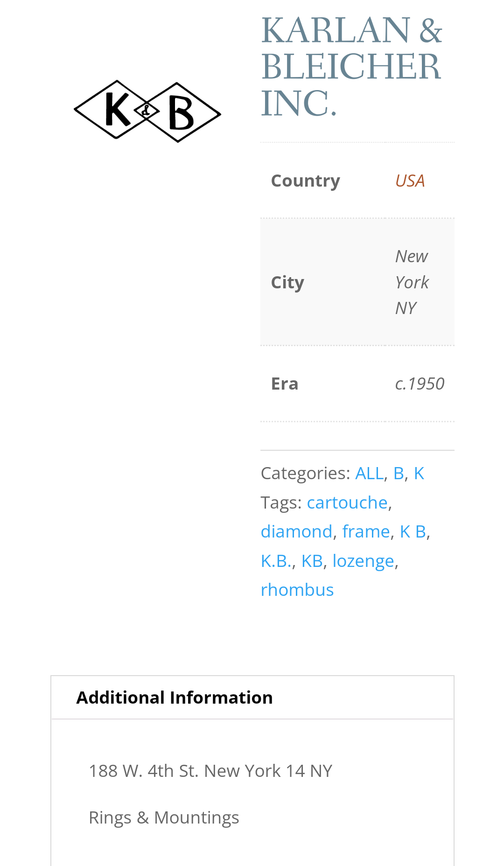Click the c.1950 era value

click(x=420, y=384)
